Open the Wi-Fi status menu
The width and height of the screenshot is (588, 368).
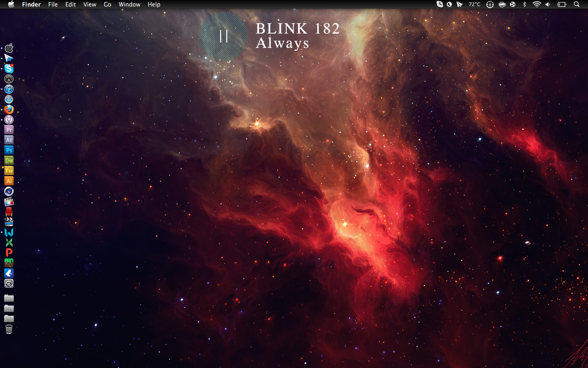[537, 4]
